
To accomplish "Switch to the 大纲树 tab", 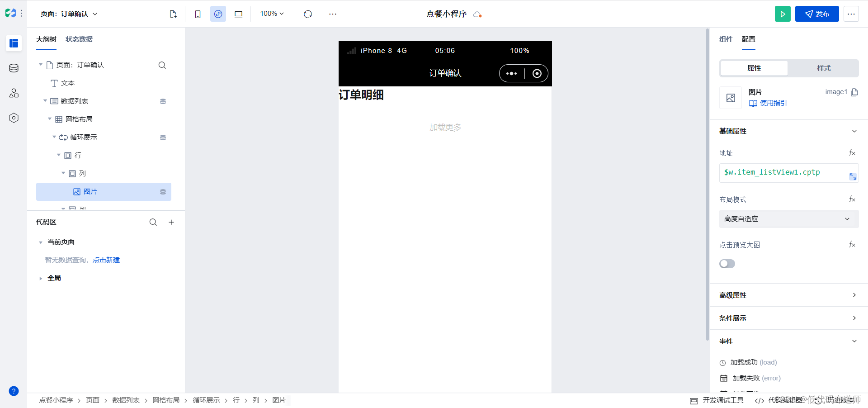I will (46, 39).
